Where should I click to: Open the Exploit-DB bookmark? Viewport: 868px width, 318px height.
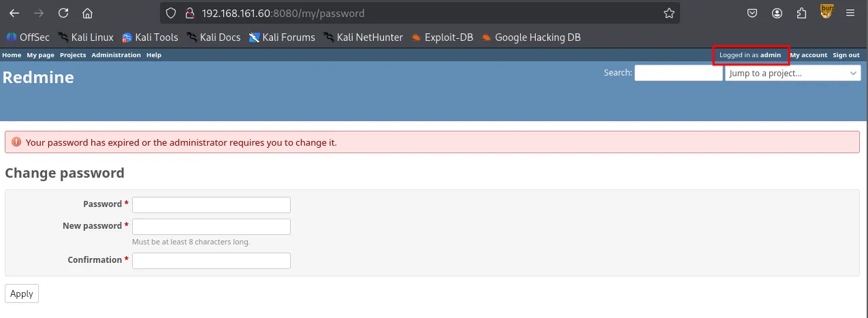(442, 37)
